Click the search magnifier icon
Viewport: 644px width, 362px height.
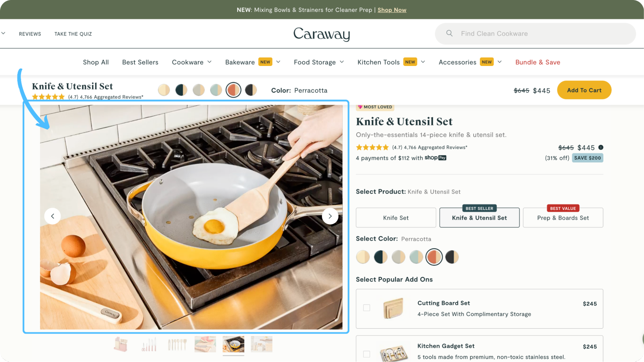pyautogui.click(x=449, y=33)
